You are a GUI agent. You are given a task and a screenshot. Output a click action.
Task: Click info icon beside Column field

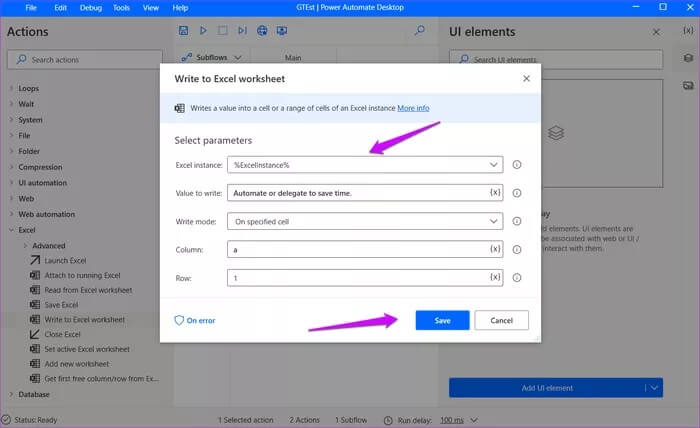click(x=517, y=249)
